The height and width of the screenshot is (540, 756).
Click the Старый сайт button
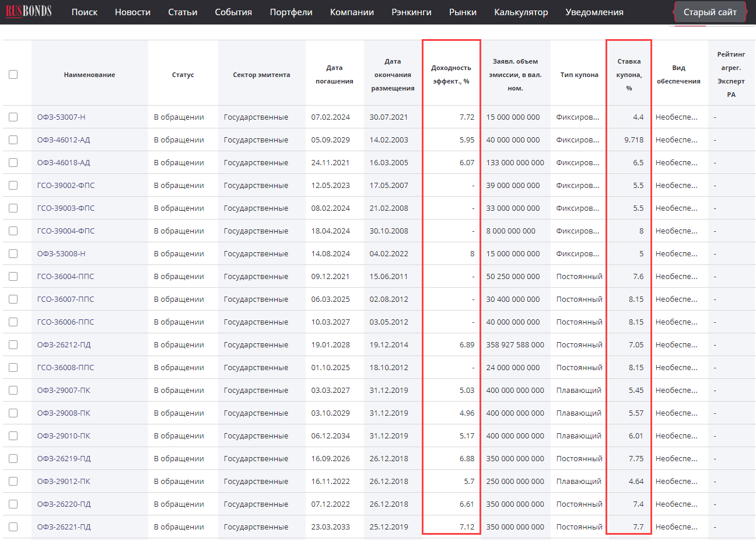(x=709, y=12)
